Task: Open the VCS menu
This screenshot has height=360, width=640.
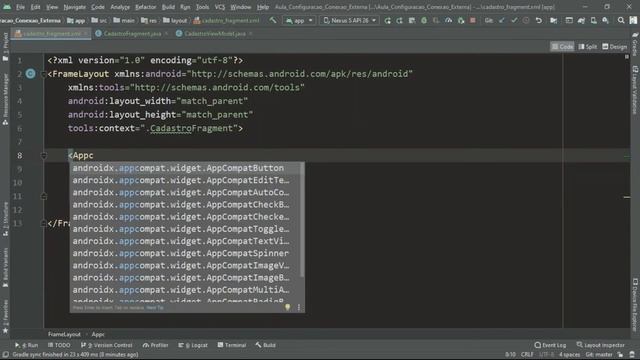Action: tap(220, 7)
